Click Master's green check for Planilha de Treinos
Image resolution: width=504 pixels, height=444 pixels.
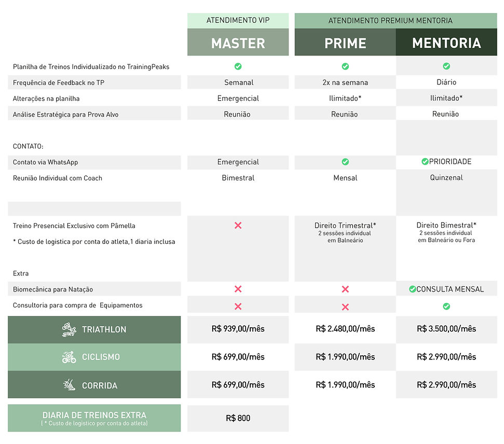pyautogui.click(x=238, y=66)
